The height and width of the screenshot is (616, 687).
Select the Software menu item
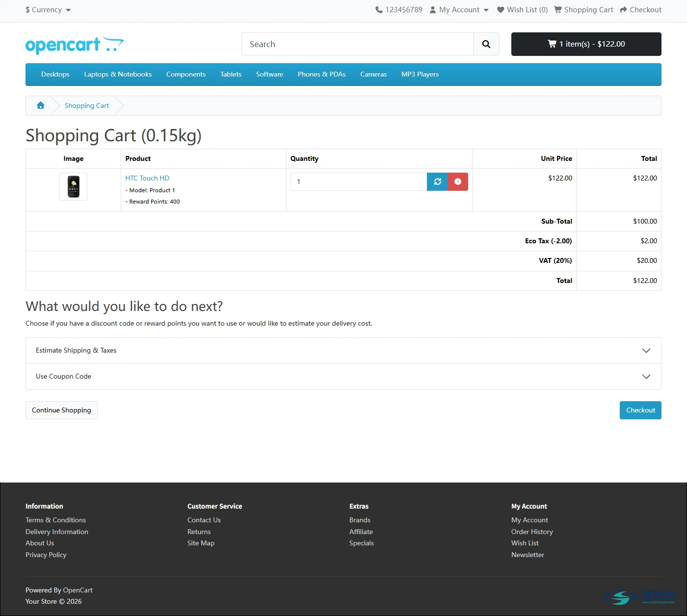tap(269, 75)
